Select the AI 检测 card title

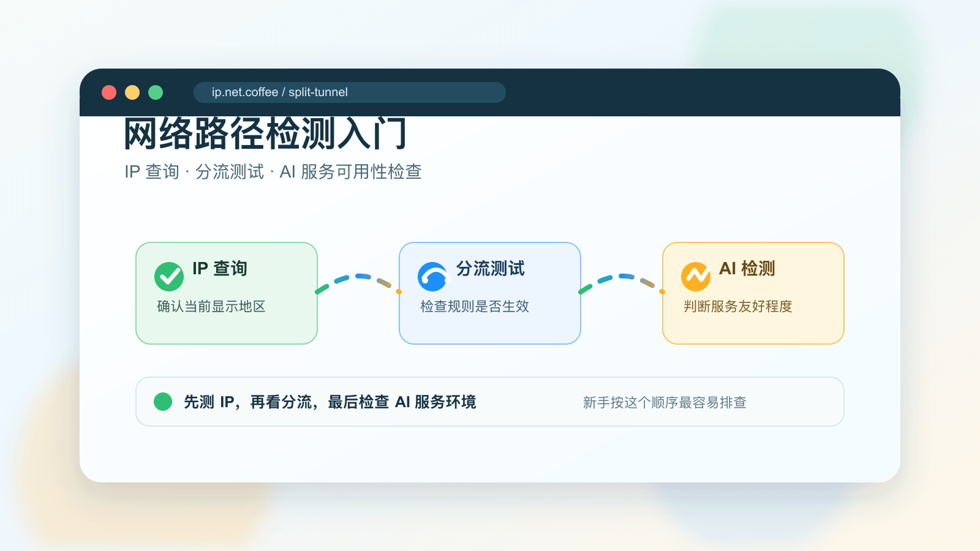point(747,268)
